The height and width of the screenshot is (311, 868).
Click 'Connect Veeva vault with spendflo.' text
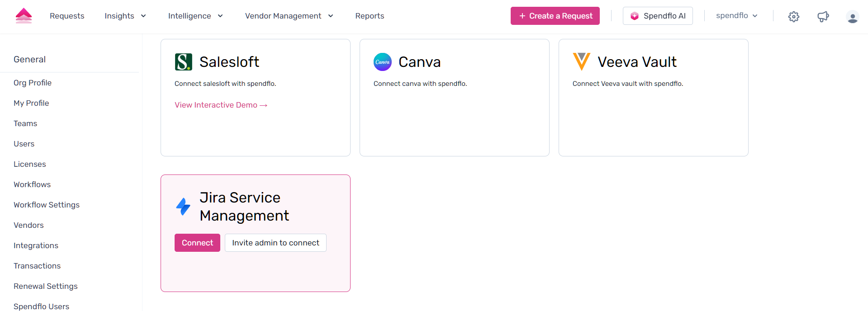click(x=628, y=84)
